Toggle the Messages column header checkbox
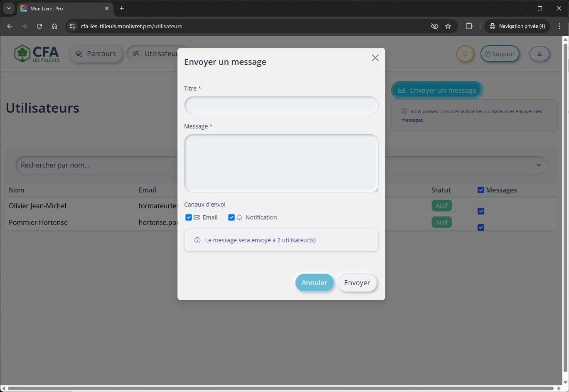The width and height of the screenshot is (569, 392). [481, 190]
